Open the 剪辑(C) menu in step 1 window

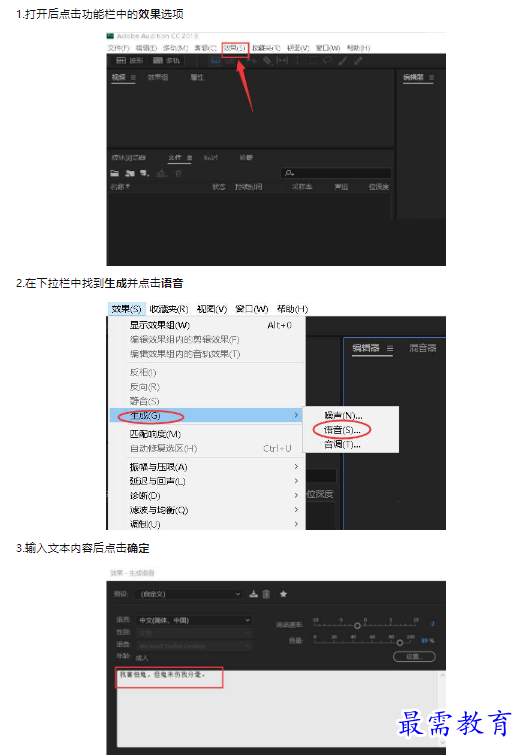tap(205, 48)
